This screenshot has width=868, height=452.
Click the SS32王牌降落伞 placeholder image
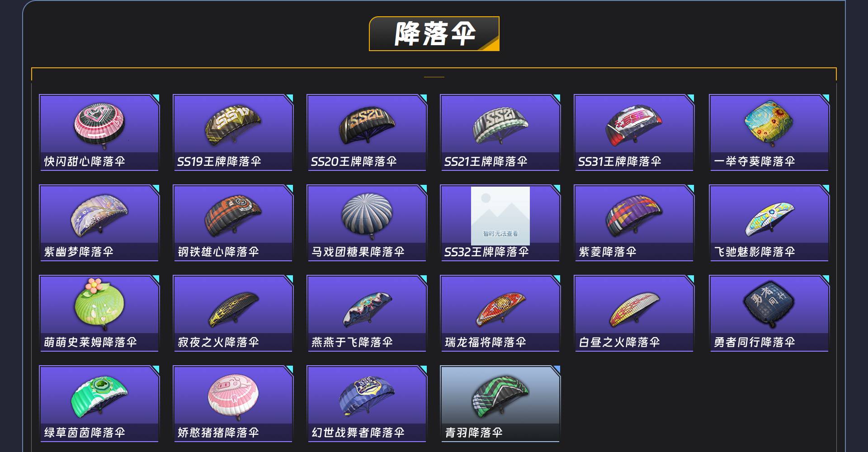pyautogui.click(x=500, y=216)
